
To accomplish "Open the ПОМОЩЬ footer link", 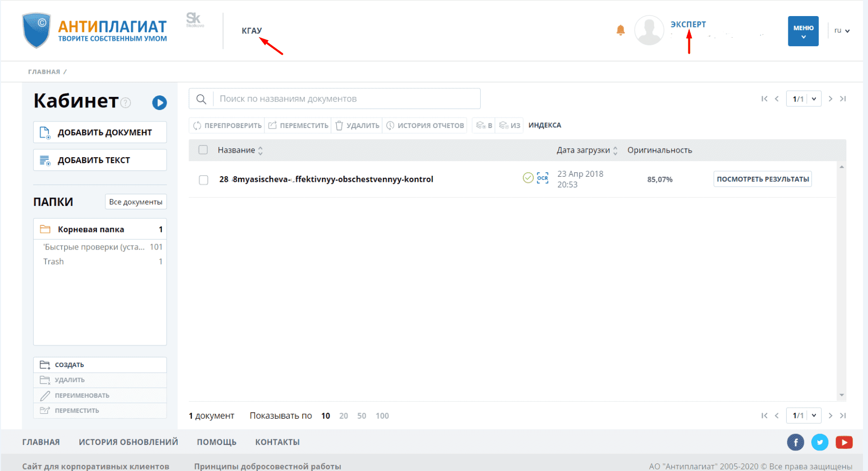I will coord(216,442).
